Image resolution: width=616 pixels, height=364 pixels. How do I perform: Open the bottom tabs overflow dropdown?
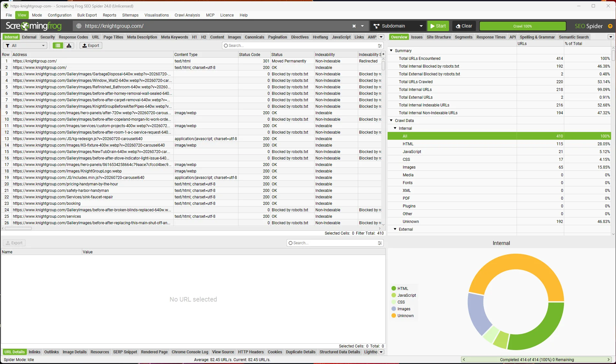[381, 352]
